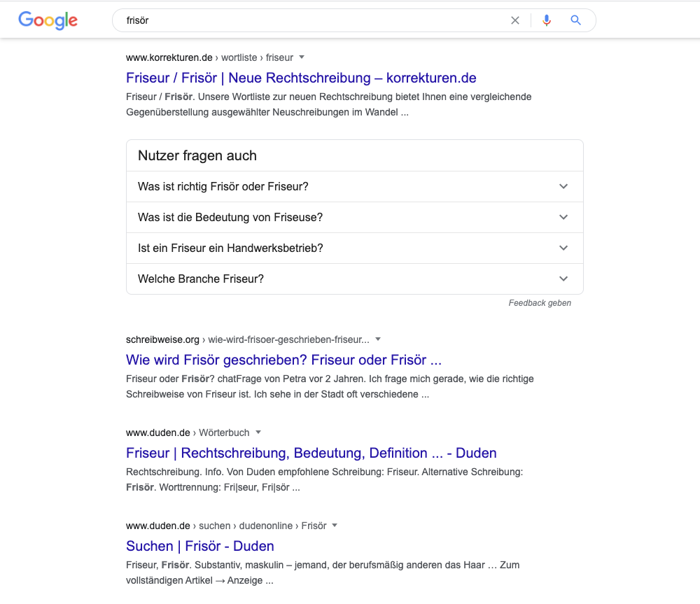The image size is (700, 604).
Task: Start voice search with microphone icon
Action: pyautogui.click(x=547, y=20)
